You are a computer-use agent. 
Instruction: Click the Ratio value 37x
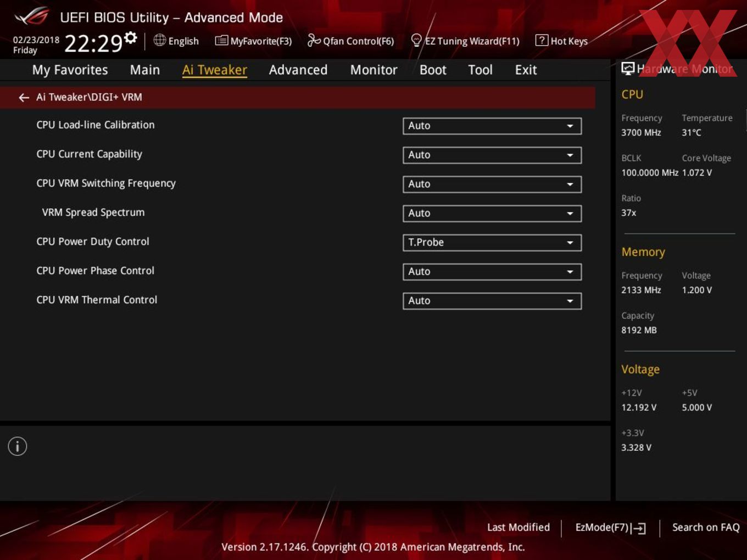tap(629, 212)
